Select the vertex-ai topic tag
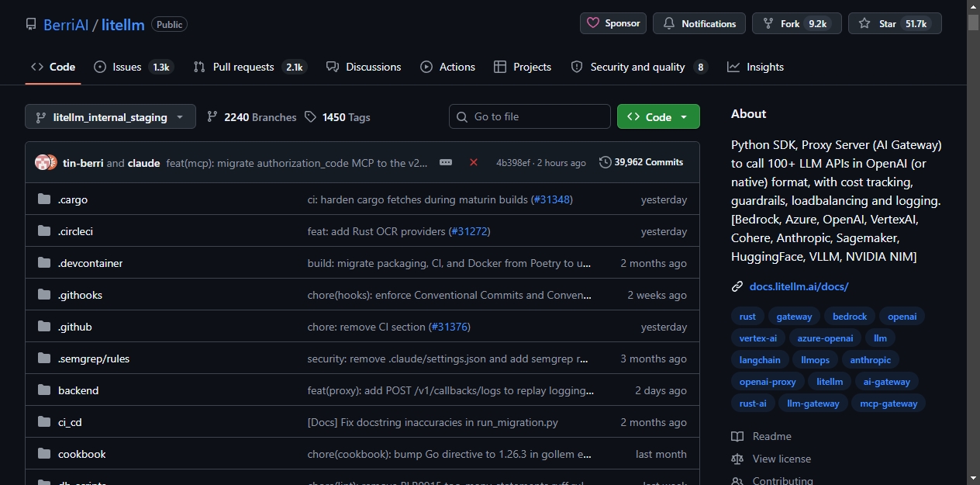Image resolution: width=980 pixels, height=485 pixels. pyautogui.click(x=758, y=338)
